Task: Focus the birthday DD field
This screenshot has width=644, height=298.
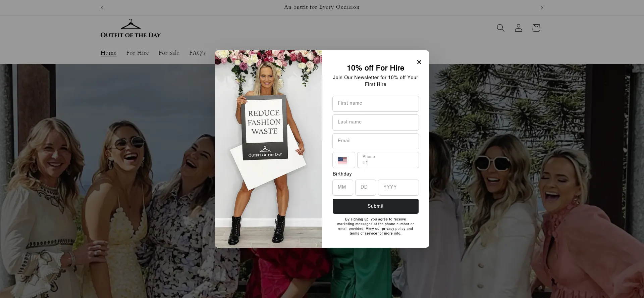Action: 365,188
